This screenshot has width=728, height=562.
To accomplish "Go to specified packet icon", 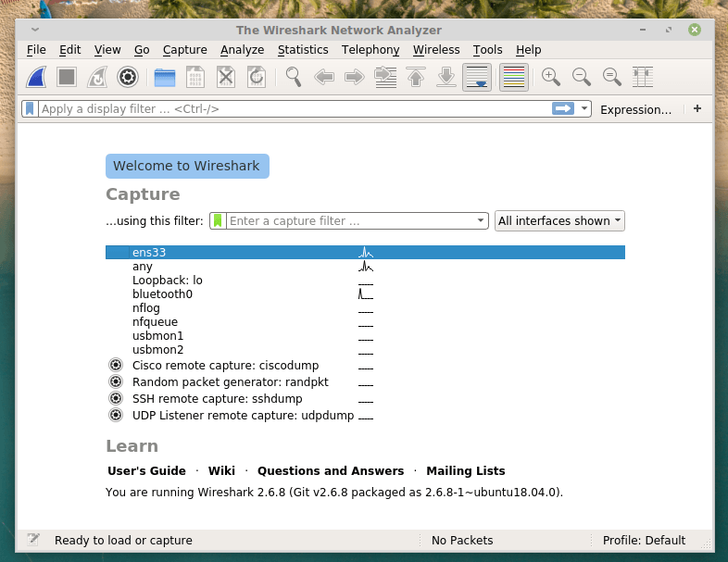I will (385, 77).
